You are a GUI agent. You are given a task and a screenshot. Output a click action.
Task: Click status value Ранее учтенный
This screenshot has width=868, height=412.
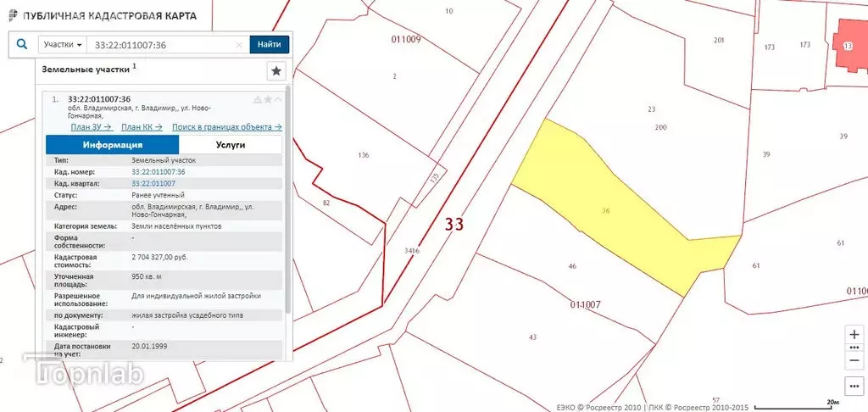[159, 195]
